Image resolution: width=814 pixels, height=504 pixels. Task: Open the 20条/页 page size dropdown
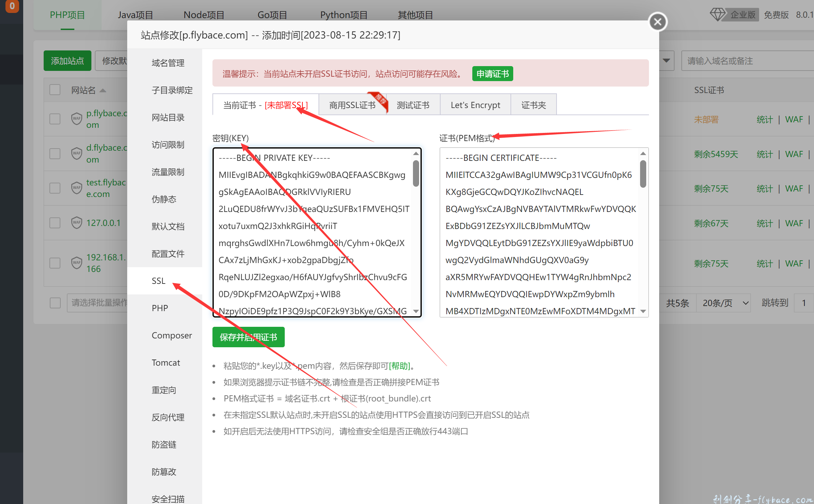(723, 303)
